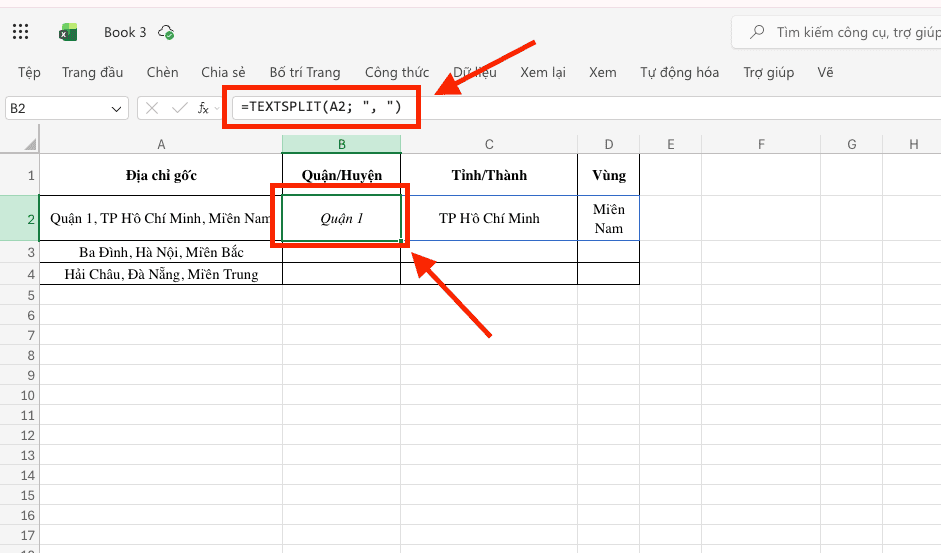941x553 pixels.
Task: Open the Xem lại tab
Action: coord(543,73)
